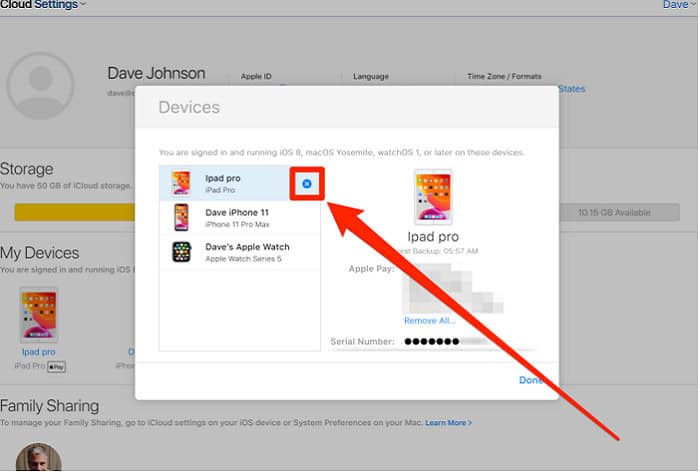The width and height of the screenshot is (700, 472).
Task: Click the Apple ID label
Action: point(256,76)
